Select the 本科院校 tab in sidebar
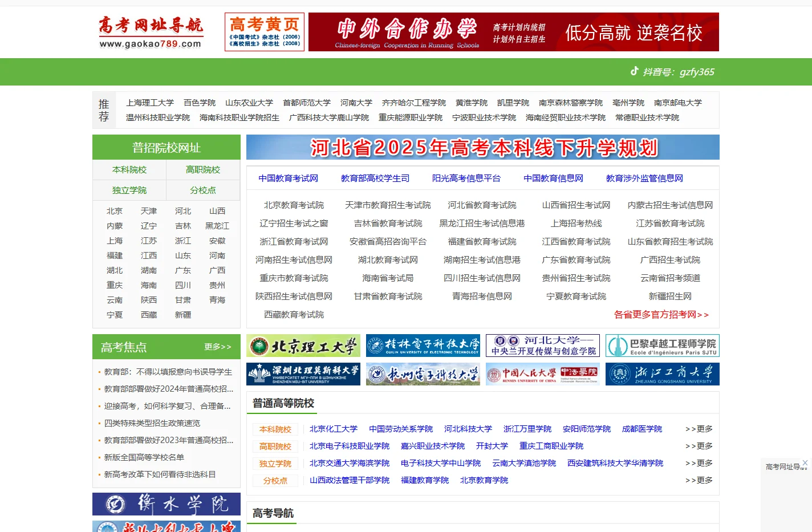 click(x=129, y=170)
